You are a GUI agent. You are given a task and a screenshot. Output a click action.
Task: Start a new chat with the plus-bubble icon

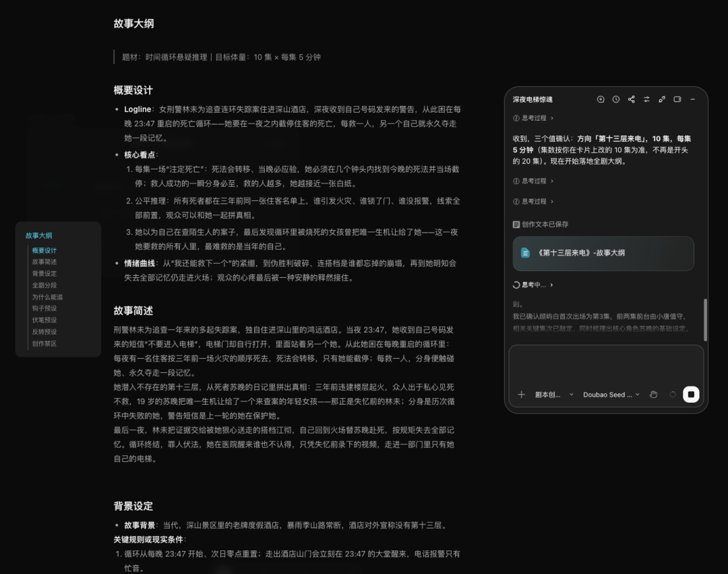601,99
